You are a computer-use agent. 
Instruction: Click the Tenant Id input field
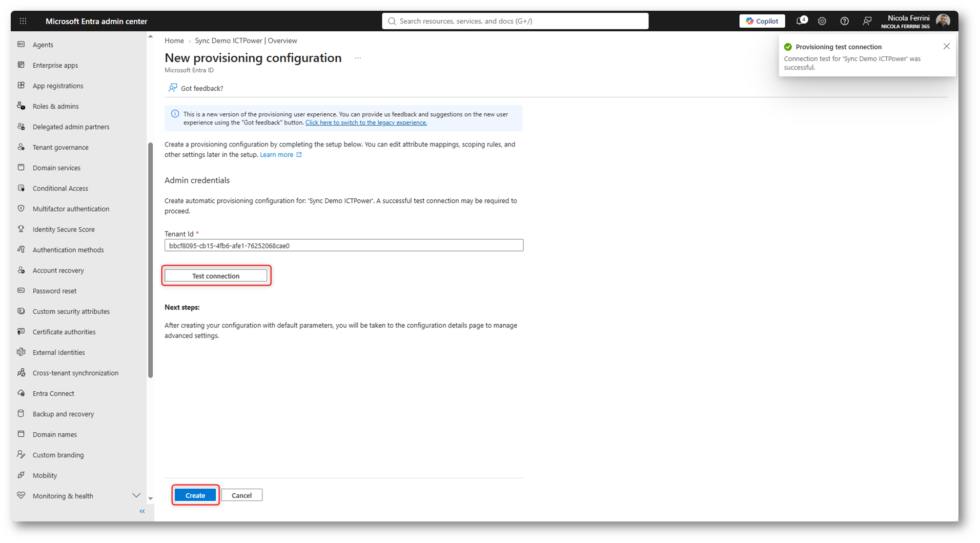tap(344, 245)
